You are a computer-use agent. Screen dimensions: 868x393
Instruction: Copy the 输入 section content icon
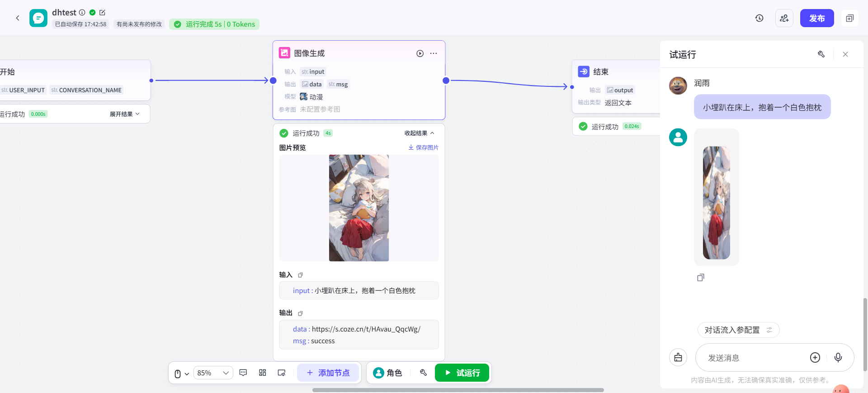click(300, 275)
